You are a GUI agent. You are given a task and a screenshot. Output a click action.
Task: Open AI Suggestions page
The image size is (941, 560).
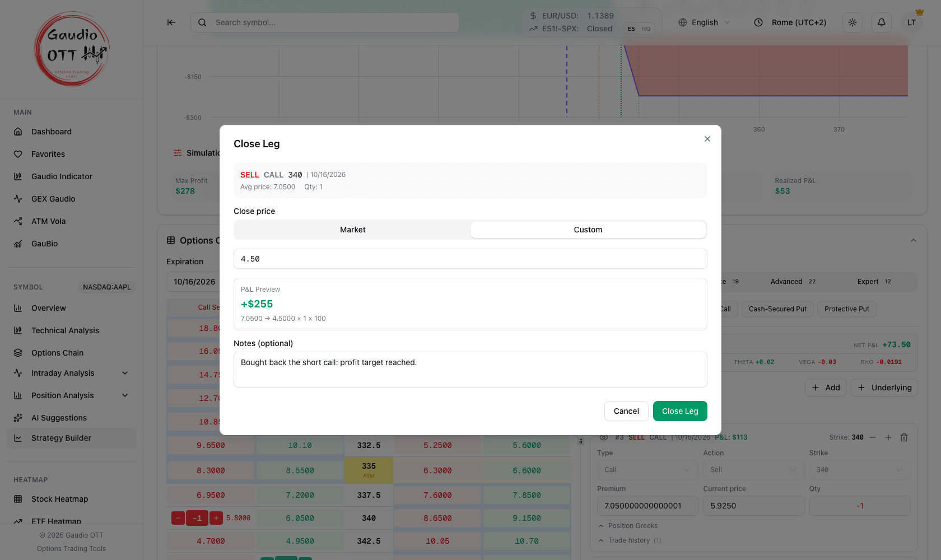click(71, 418)
